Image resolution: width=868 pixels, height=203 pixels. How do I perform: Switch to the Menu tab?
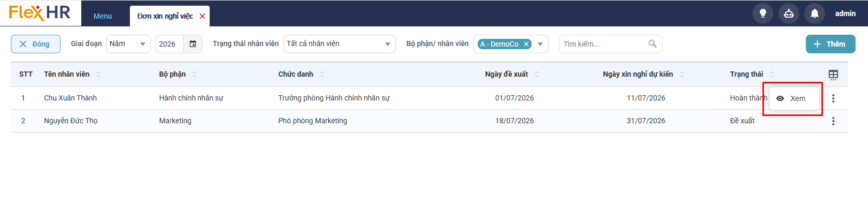[x=102, y=16]
